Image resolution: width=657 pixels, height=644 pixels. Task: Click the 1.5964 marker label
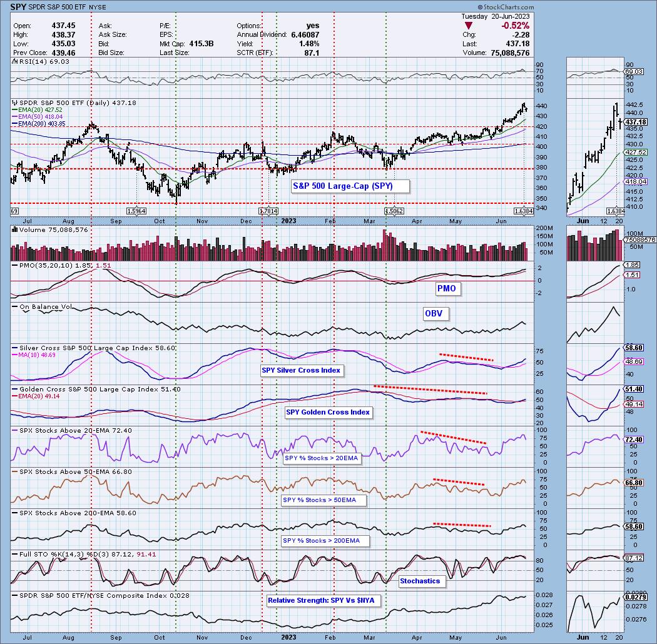pyautogui.click(x=136, y=211)
